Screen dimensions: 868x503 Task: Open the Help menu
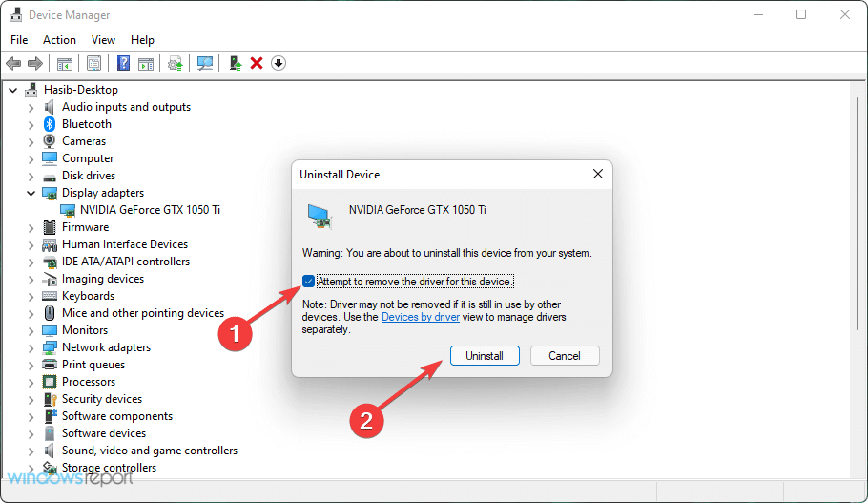tap(142, 40)
